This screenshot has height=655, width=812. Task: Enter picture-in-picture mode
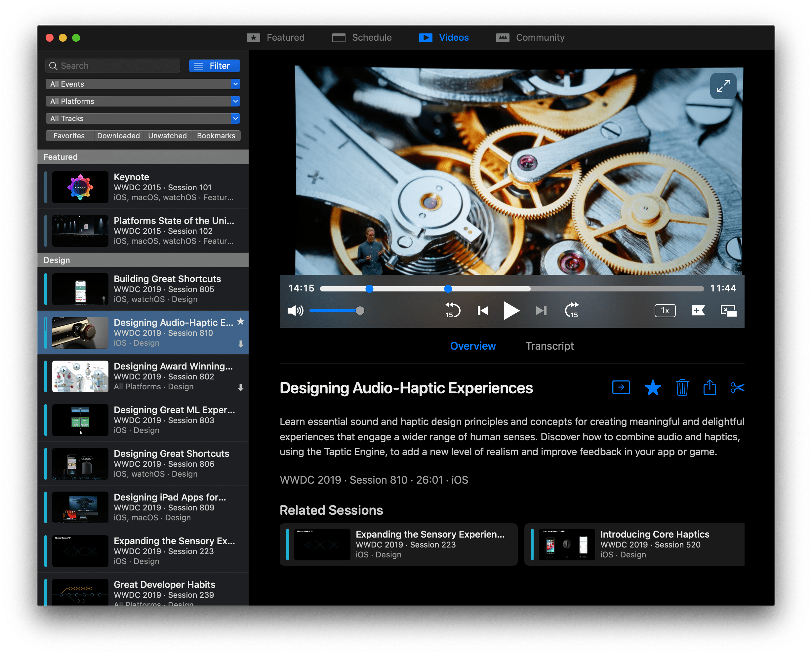pyautogui.click(x=728, y=311)
